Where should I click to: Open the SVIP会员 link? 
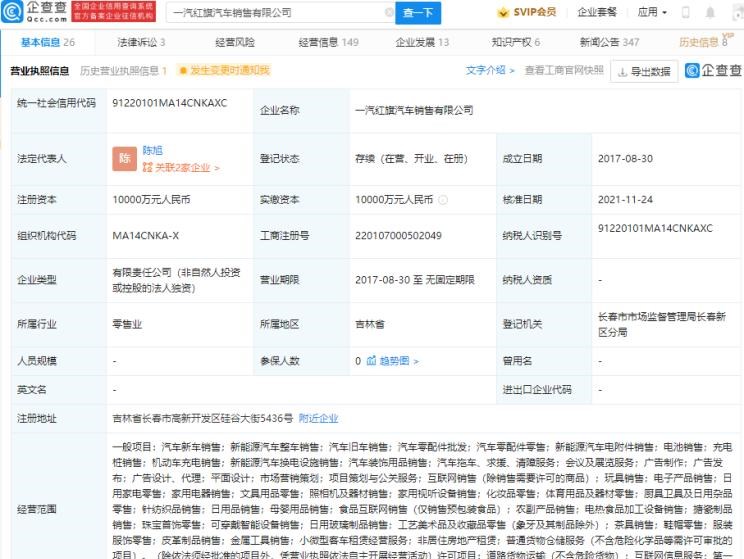534,12
